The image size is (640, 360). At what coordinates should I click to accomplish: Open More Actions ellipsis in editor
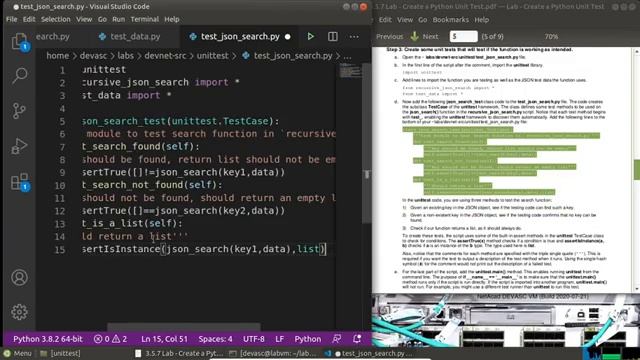(354, 37)
